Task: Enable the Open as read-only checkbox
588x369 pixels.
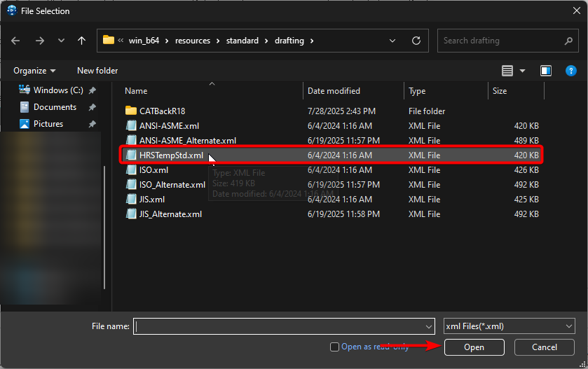Action: 334,347
